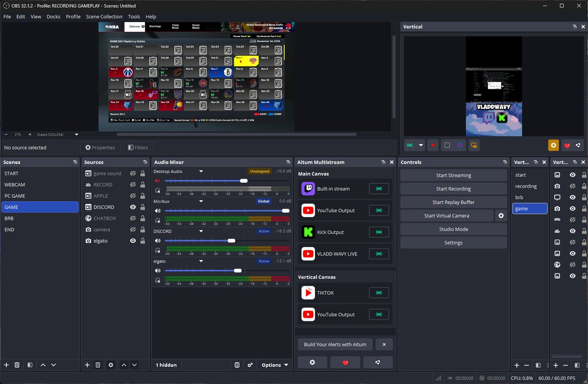Click the blue replay icon in Vertical dock
The width and height of the screenshot is (588, 384).
(460, 145)
